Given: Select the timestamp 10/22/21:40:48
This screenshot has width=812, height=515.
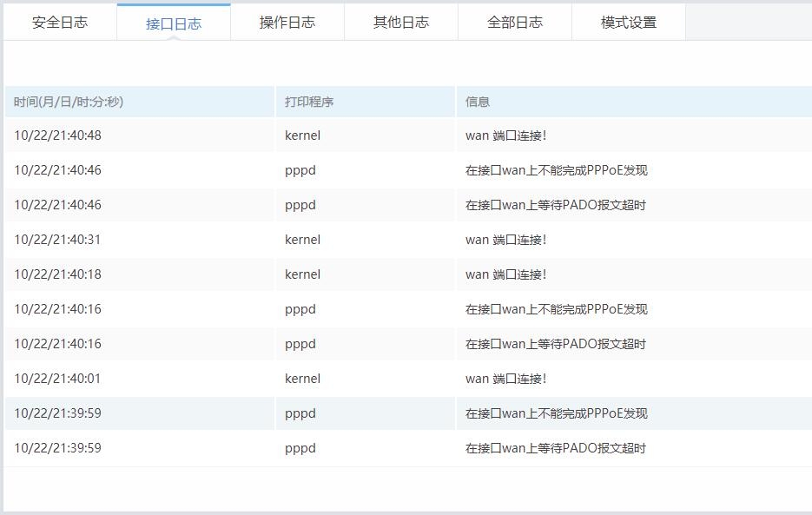Looking at the screenshot, I should click(x=57, y=135).
